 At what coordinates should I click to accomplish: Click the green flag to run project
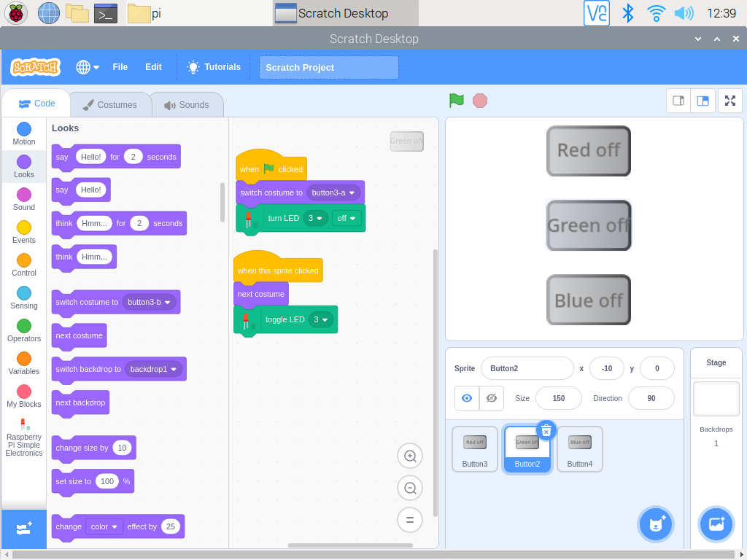point(457,101)
